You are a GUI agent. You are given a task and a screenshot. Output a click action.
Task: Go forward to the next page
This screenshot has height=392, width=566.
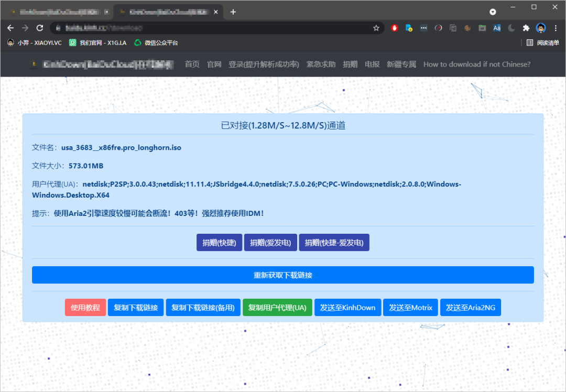click(x=25, y=28)
